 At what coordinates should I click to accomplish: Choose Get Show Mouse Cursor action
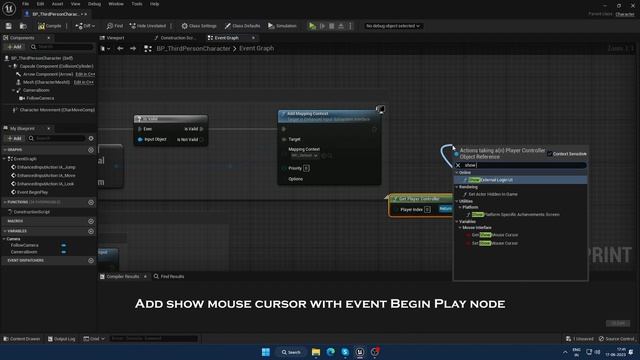click(495, 235)
